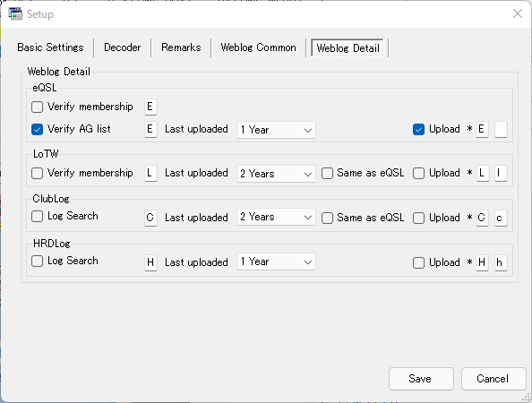The image size is (532, 403).
Task: Close the Setup dialog window
Action: 518,13
